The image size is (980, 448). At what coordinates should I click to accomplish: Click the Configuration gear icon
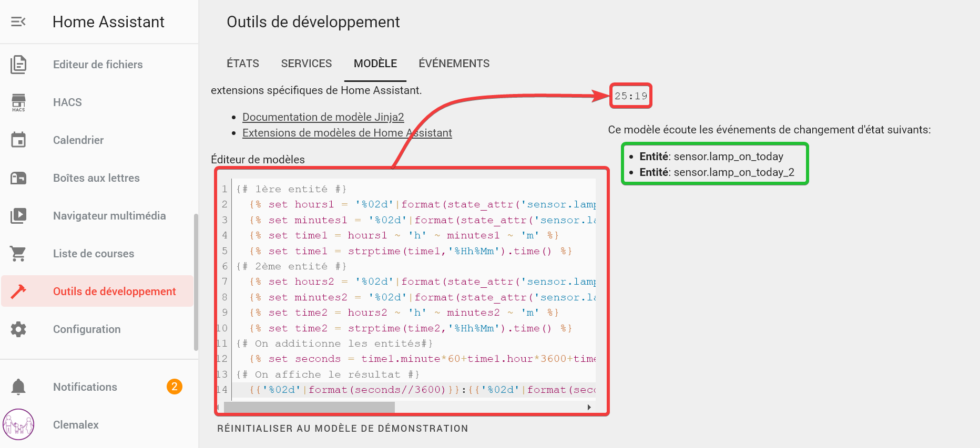coord(18,329)
